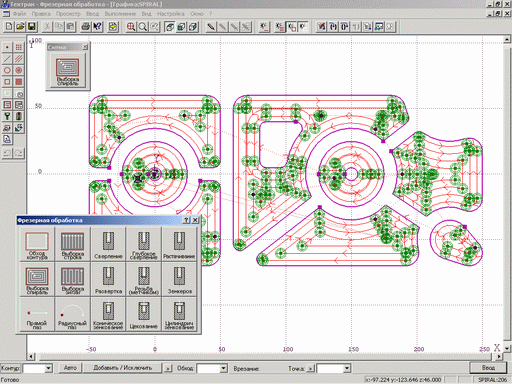Open the Ввод menu

pyautogui.click(x=92, y=14)
